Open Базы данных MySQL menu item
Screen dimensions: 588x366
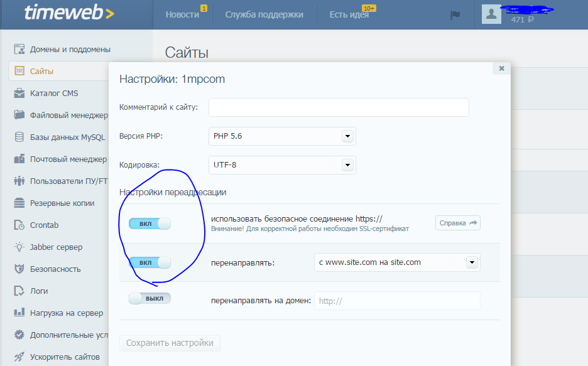67,137
